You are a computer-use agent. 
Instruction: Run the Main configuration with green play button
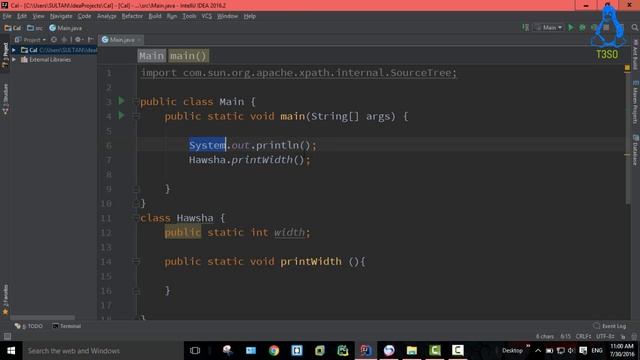click(571, 27)
